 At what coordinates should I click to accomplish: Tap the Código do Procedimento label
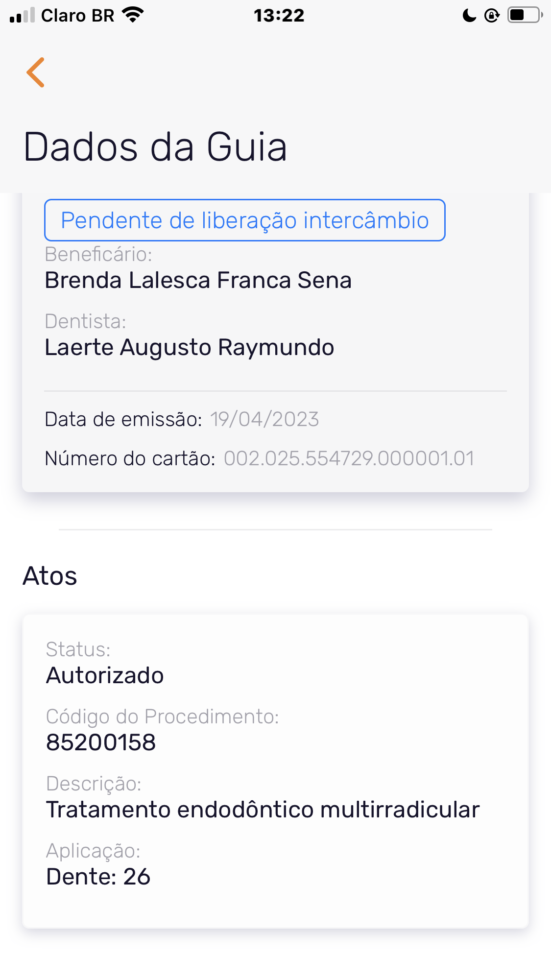pyautogui.click(x=162, y=717)
